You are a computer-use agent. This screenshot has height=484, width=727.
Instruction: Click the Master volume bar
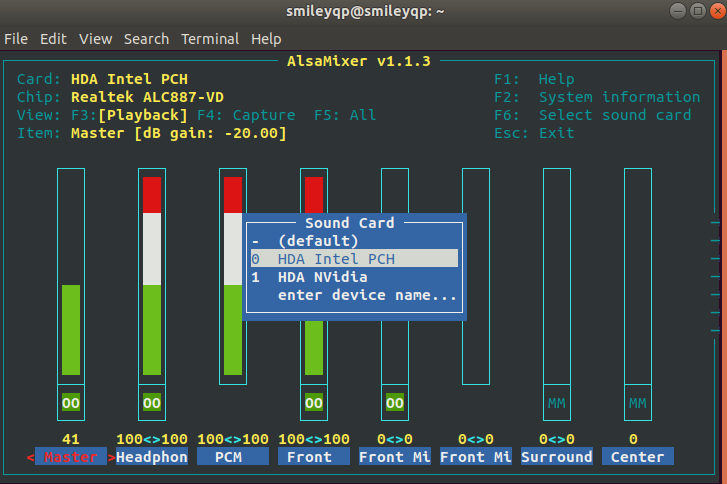(71, 276)
